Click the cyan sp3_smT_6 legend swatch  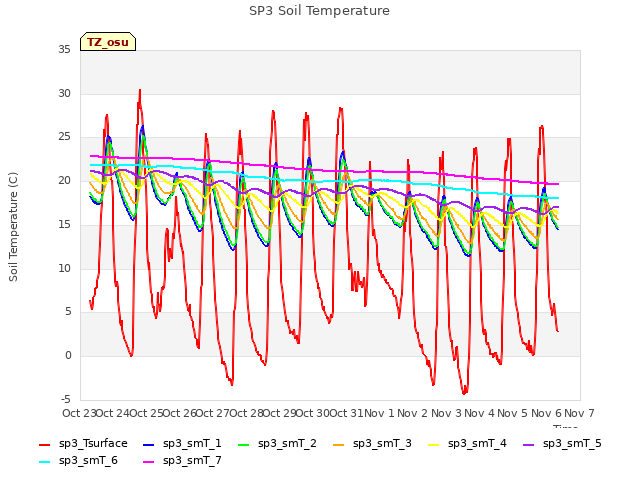(44, 462)
